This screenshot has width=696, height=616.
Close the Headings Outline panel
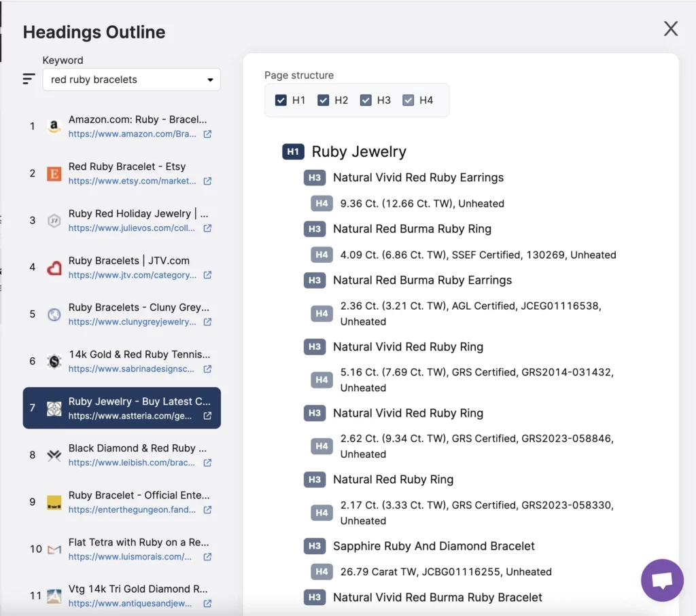(671, 29)
